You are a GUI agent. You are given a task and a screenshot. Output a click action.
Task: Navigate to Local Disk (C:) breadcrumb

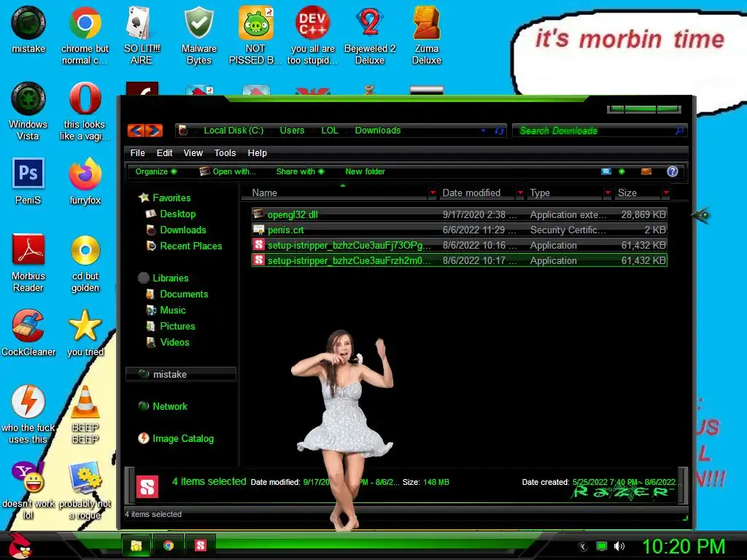pos(233,131)
